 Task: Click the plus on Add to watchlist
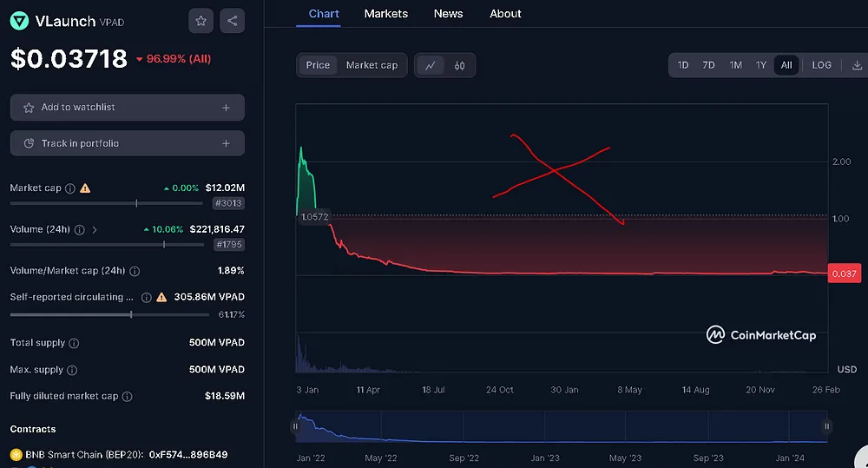click(226, 108)
